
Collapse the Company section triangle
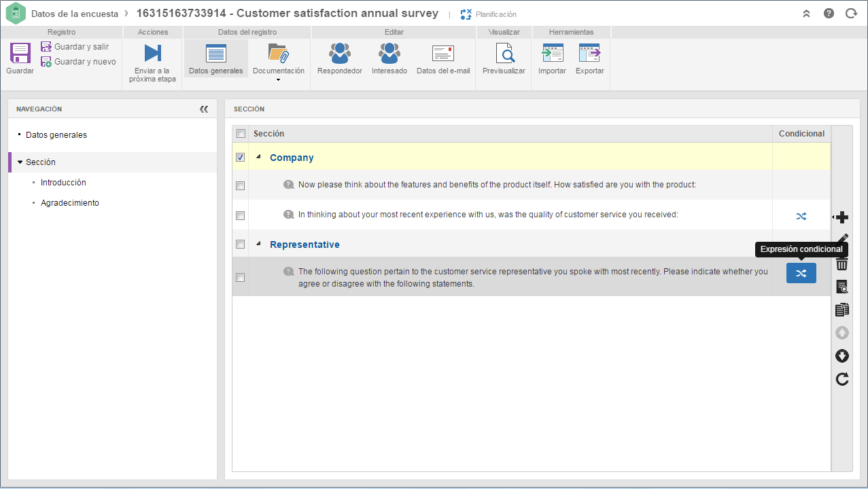[x=258, y=157]
